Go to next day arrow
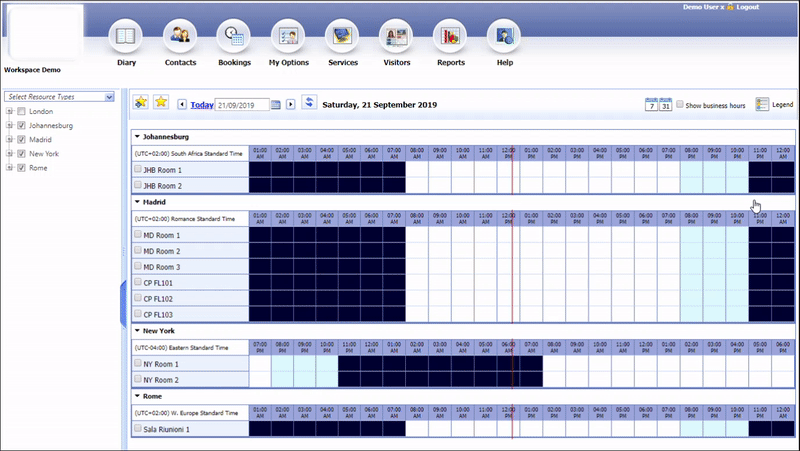800x451 pixels. (290, 105)
